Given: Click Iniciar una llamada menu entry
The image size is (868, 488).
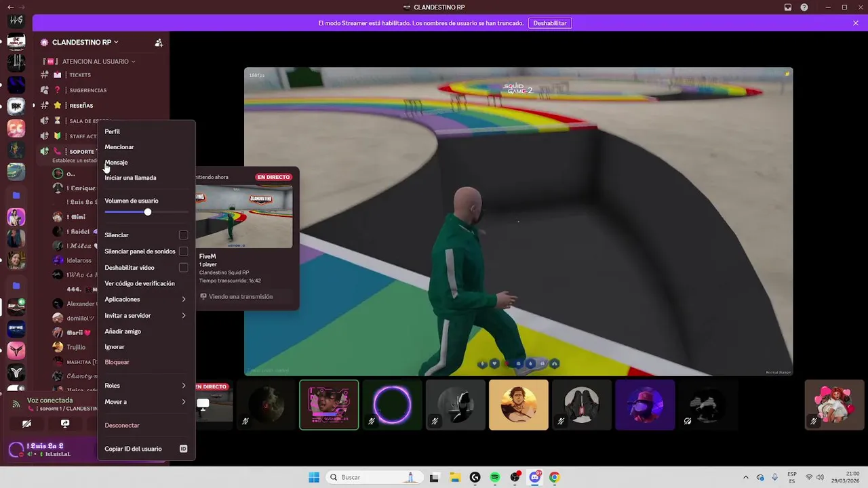Looking at the screenshot, I should click(x=146, y=178).
